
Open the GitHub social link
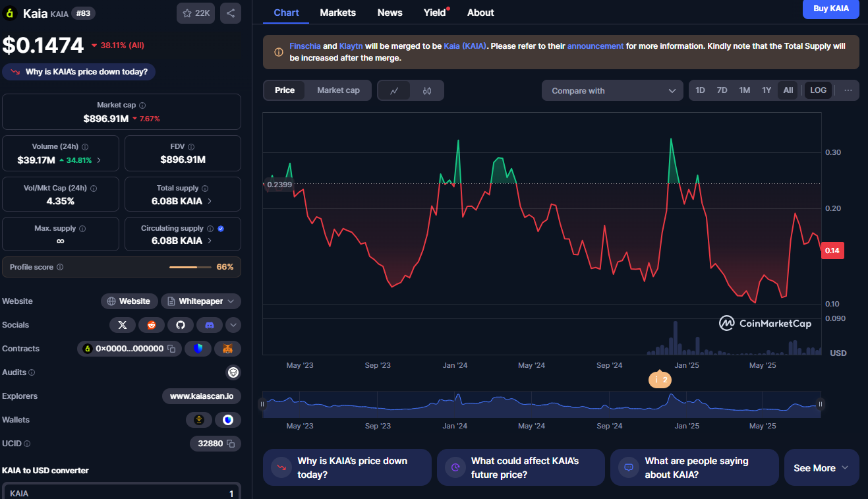tap(181, 325)
